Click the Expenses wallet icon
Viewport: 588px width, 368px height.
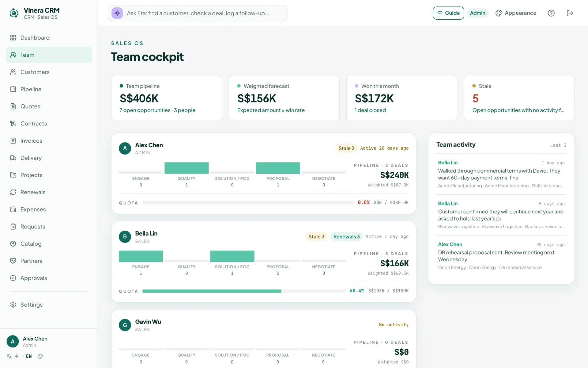point(13,209)
